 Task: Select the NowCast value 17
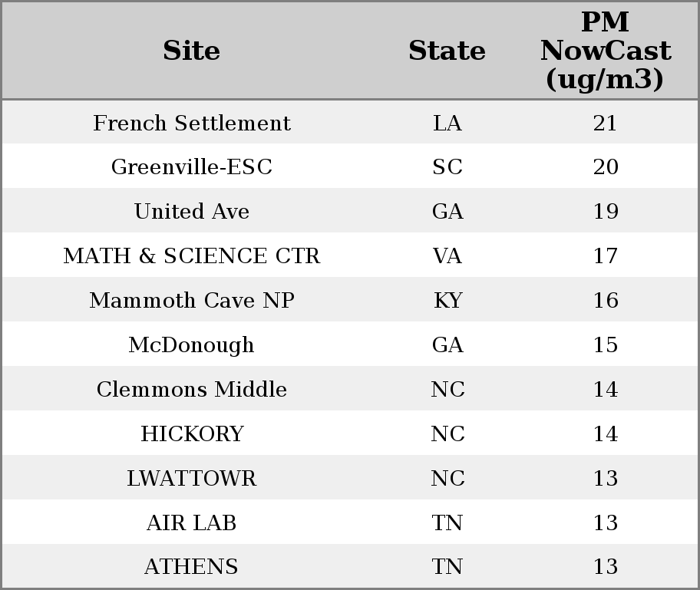(606, 255)
